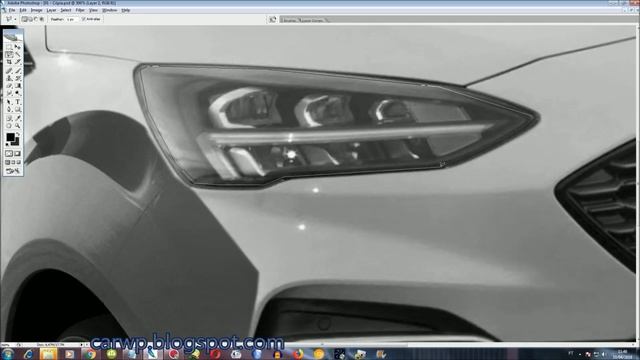The width and height of the screenshot is (640, 360).
Task: Open the Layer menu
Action: coord(51,10)
